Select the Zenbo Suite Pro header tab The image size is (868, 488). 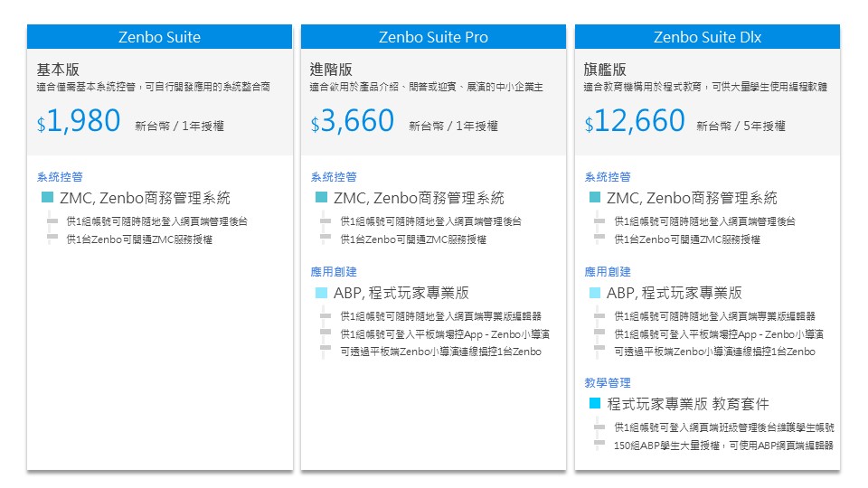coord(433,37)
